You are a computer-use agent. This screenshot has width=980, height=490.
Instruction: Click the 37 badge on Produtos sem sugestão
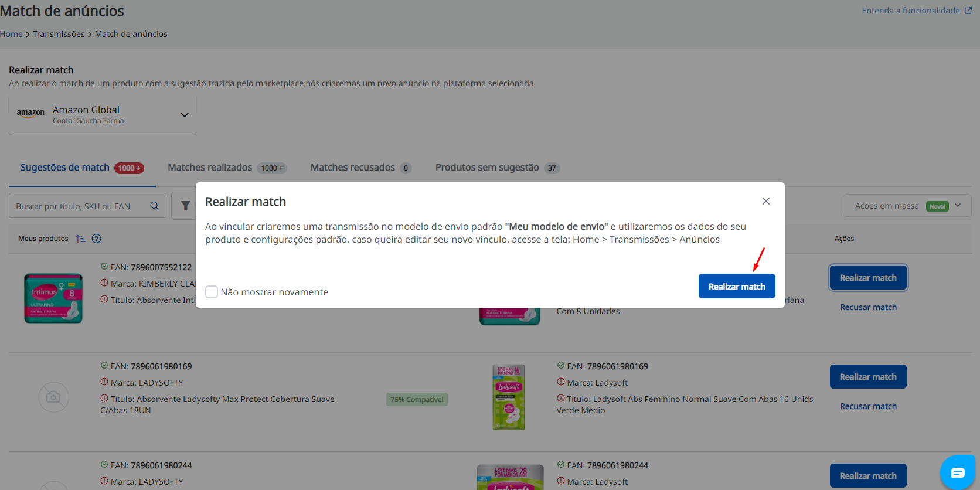click(552, 168)
